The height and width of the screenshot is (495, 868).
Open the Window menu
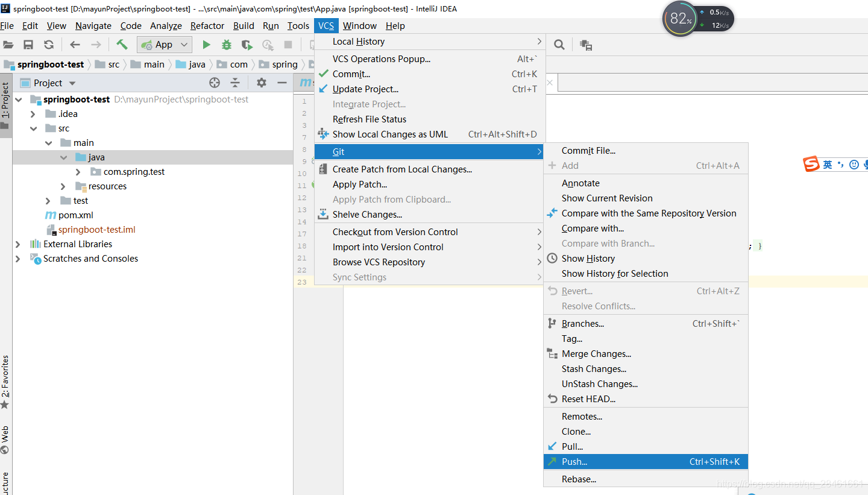(x=360, y=26)
